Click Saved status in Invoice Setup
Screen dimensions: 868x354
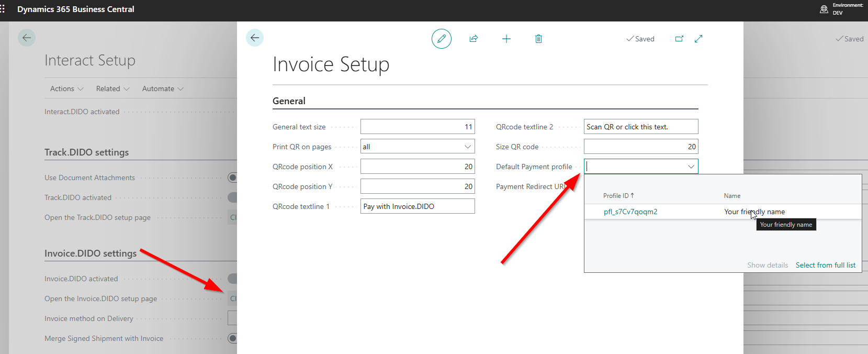pyautogui.click(x=640, y=39)
